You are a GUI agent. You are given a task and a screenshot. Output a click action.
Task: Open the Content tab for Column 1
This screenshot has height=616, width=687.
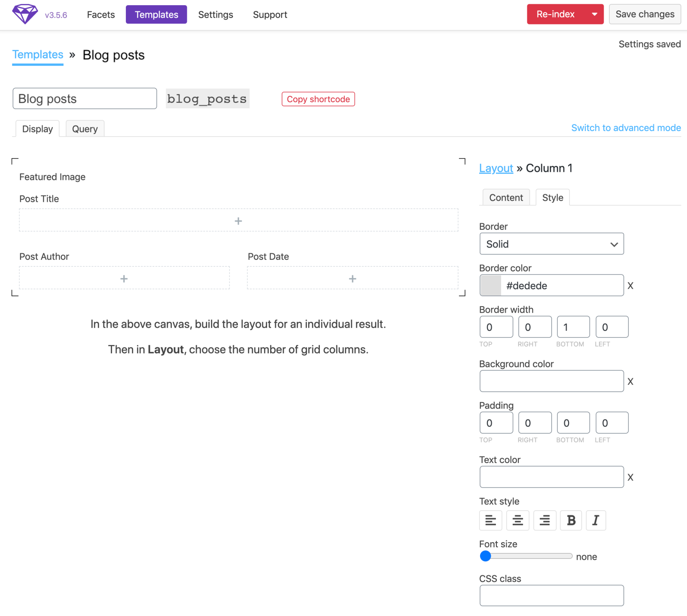pos(506,198)
